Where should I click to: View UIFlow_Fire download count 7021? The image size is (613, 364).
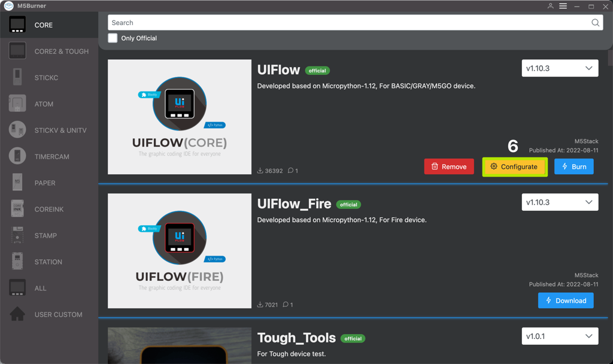(x=268, y=305)
